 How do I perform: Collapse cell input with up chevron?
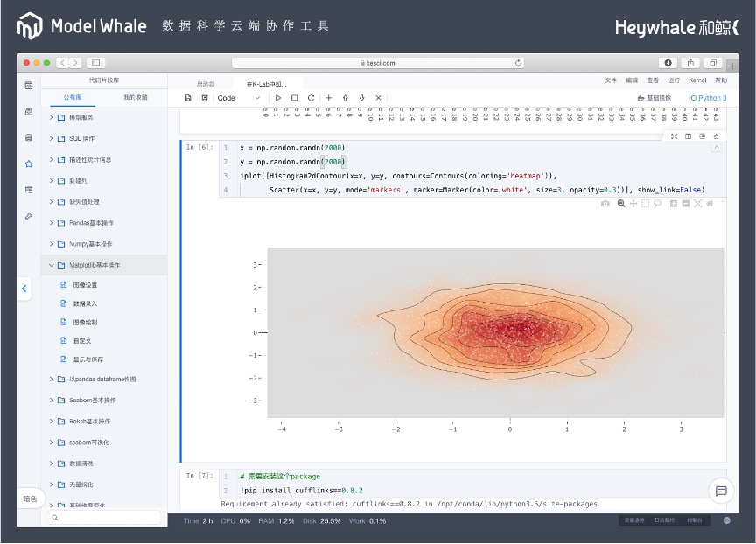tap(717, 148)
